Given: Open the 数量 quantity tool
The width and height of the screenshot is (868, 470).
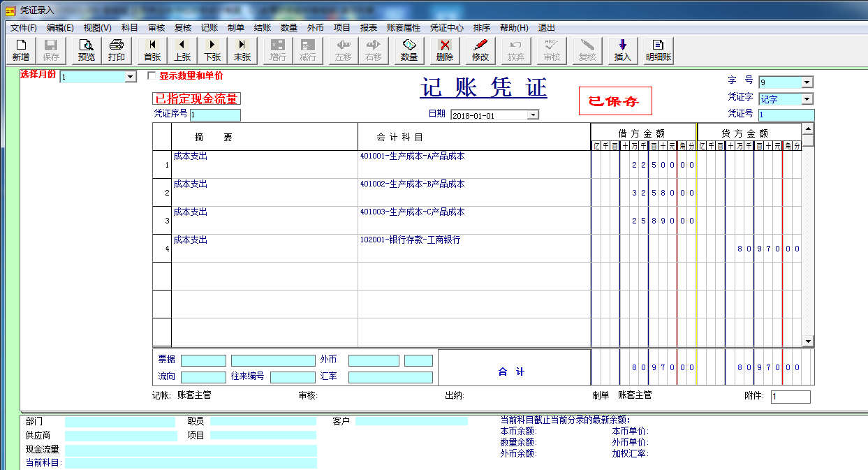Looking at the screenshot, I should [x=409, y=50].
